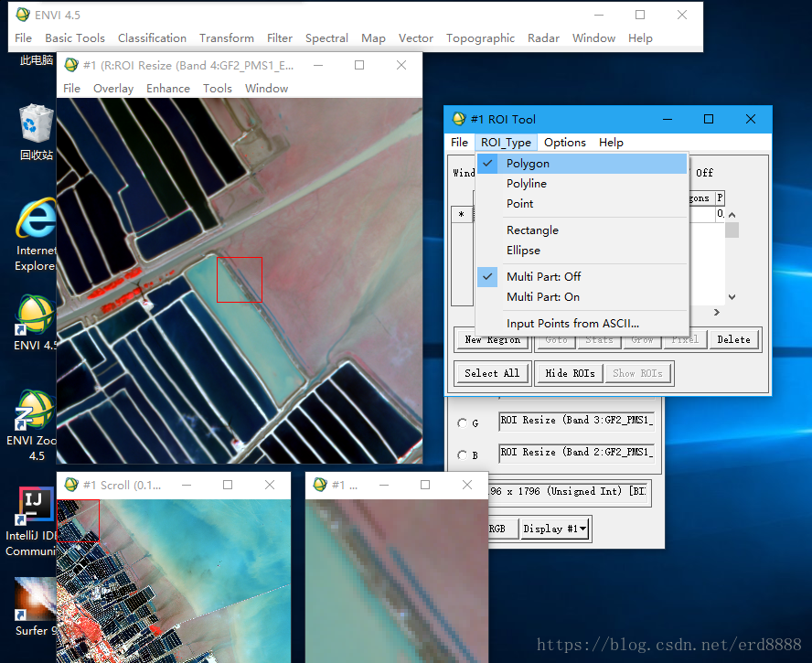
Task: Open the Internet Explorer desktop icon
Action: (36, 235)
